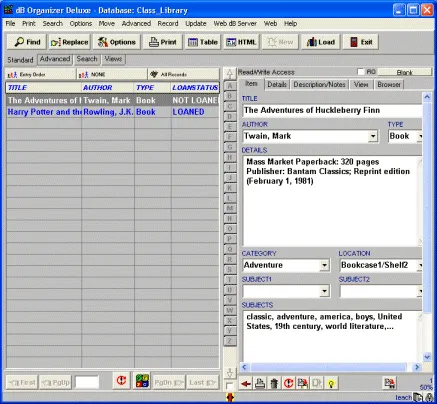Toggle the small checkbox below alphabet index
The image size is (437, 404).
(229, 386)
